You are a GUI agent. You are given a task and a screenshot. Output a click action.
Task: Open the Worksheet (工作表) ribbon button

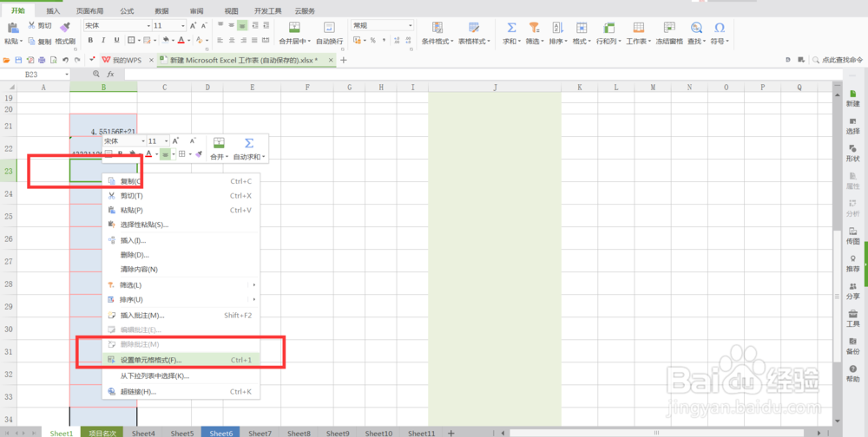(x=638, y=33)
